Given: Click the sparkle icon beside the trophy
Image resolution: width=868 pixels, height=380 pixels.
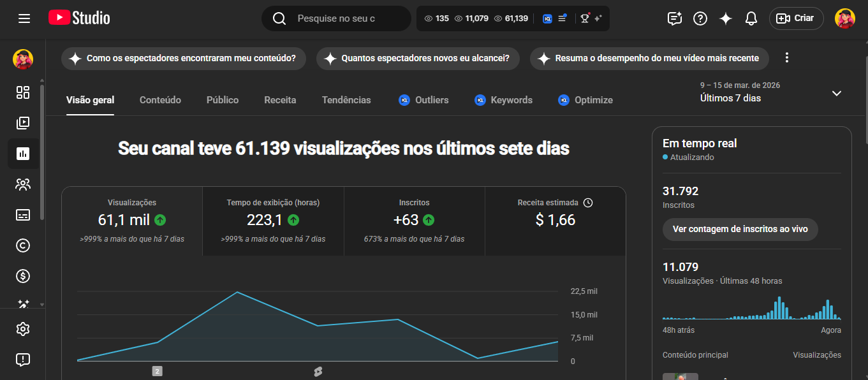Looking at the screenshot, I should coord(598,18).
